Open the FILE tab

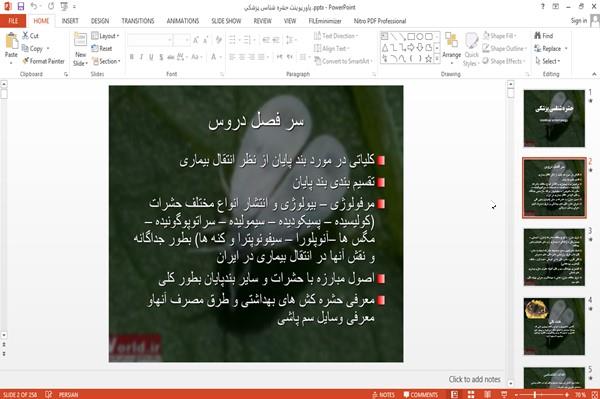pyautogui.click(x=13, y=21)
